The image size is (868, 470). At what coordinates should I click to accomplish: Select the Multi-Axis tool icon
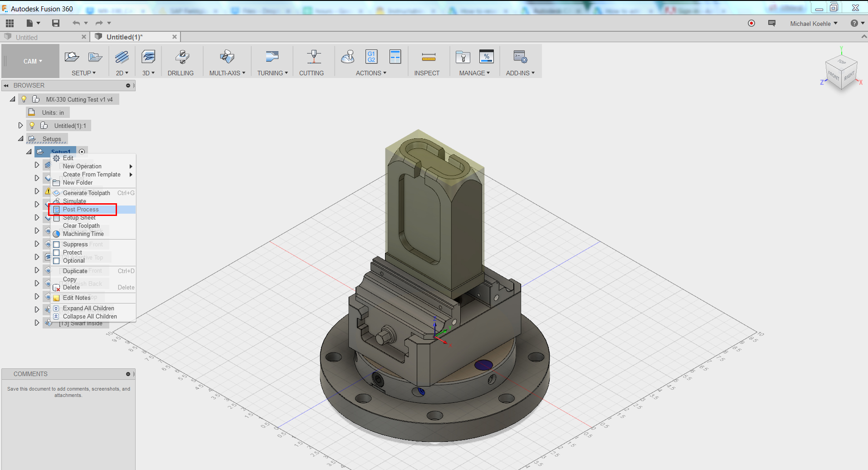[227, 57]
